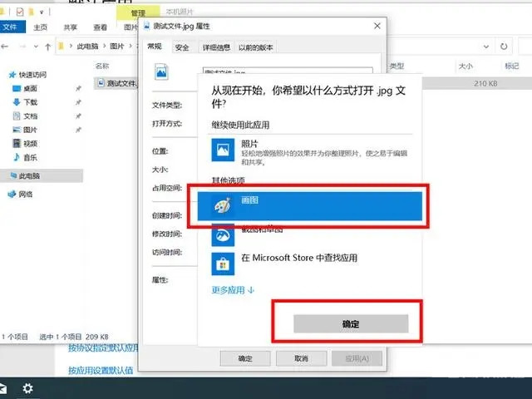Open 视频 in the navigation pane
This screenshot has width=532, height=399.
pos(30,144)
